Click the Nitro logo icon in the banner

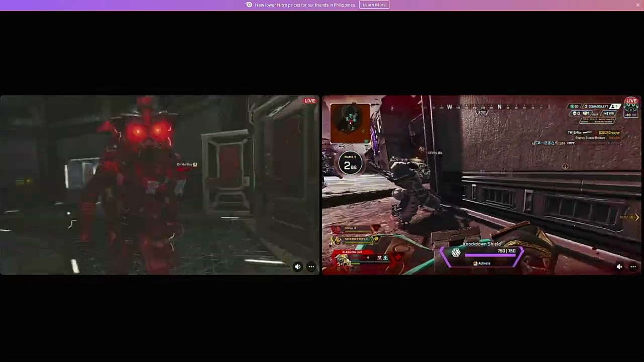click(x=249, y=5)
